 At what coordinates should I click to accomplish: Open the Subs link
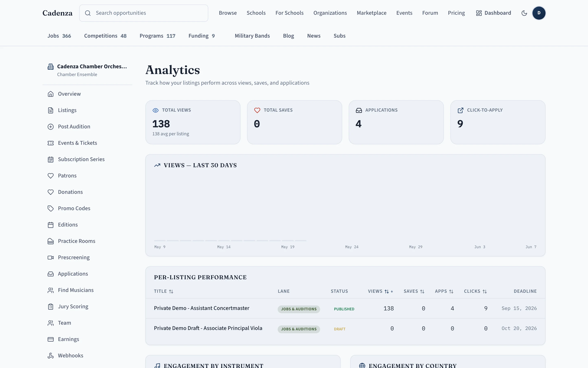[x=340, y=36]
